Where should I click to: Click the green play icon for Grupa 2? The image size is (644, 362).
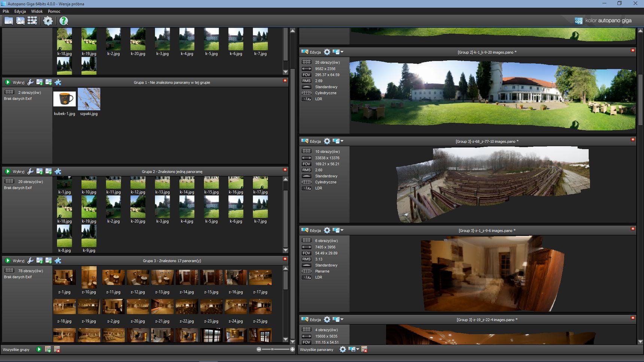click(7, 171)
